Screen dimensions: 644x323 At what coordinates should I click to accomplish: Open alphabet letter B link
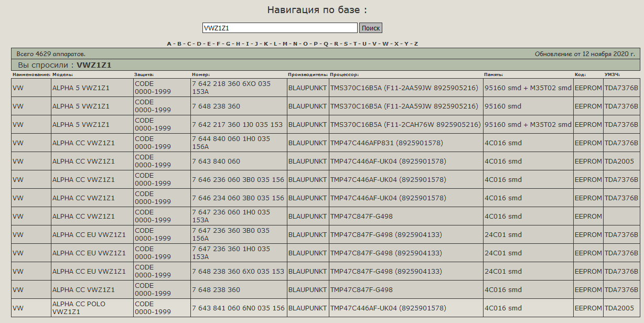[x=179, y=44]
